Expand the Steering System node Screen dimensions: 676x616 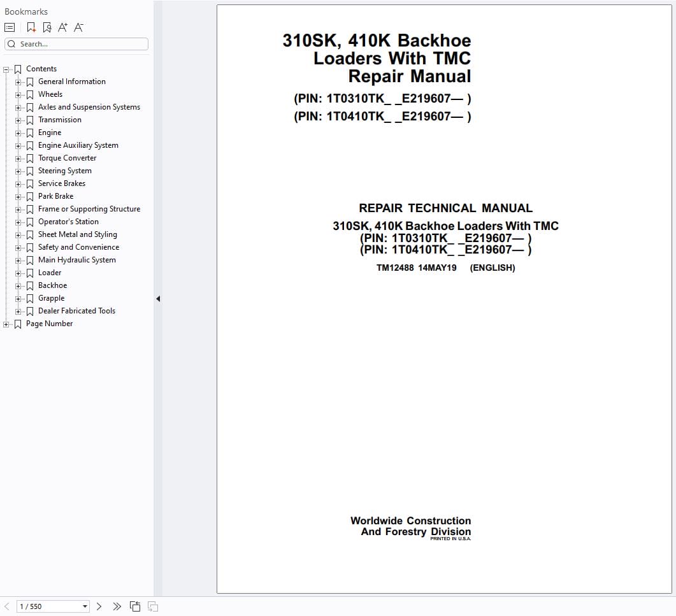18,171
